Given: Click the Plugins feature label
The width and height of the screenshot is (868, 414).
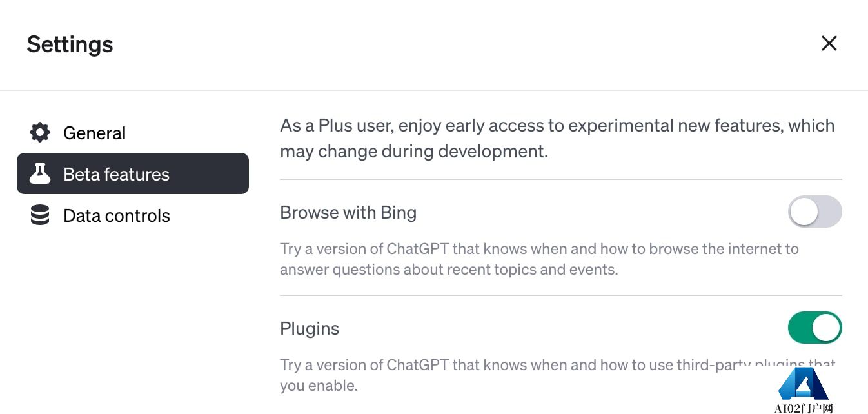Looking at the screenshot, I should [310, 329].
